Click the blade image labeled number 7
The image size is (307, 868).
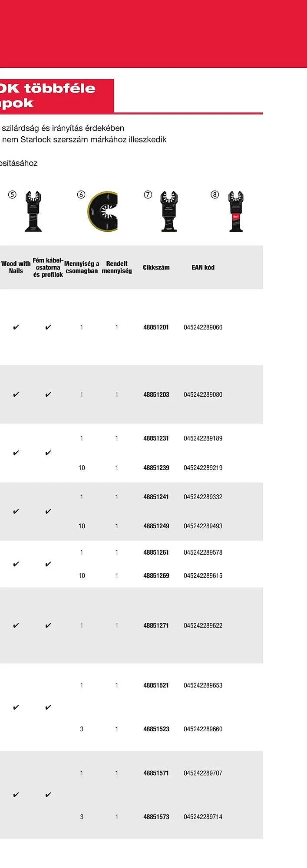169,211
